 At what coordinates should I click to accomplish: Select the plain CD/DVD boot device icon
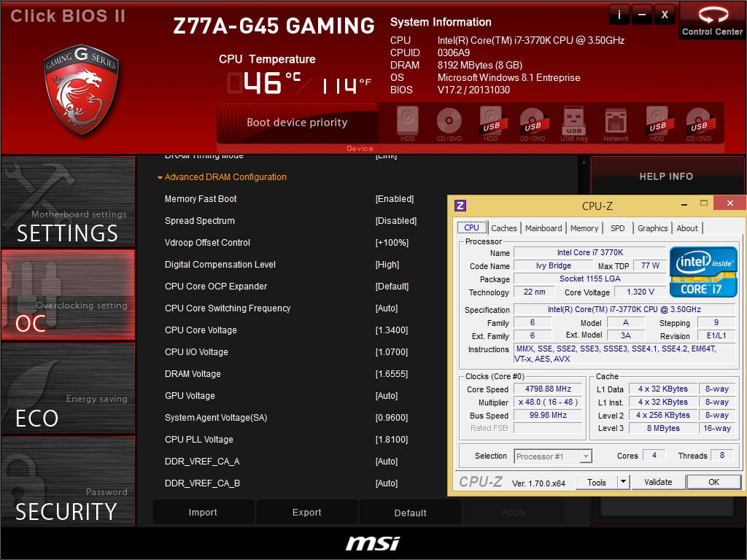click(449, 124)
